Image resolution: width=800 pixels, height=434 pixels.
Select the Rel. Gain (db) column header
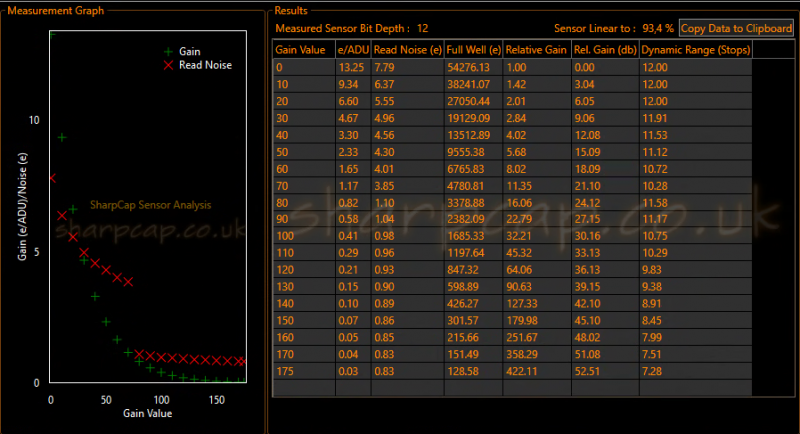tap(605, 50)
